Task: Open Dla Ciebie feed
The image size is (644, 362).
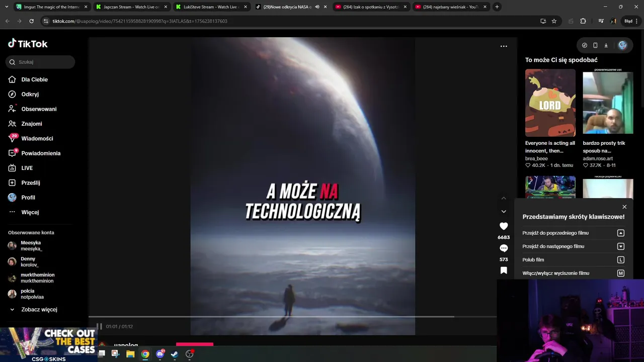Action: point(34,79)
